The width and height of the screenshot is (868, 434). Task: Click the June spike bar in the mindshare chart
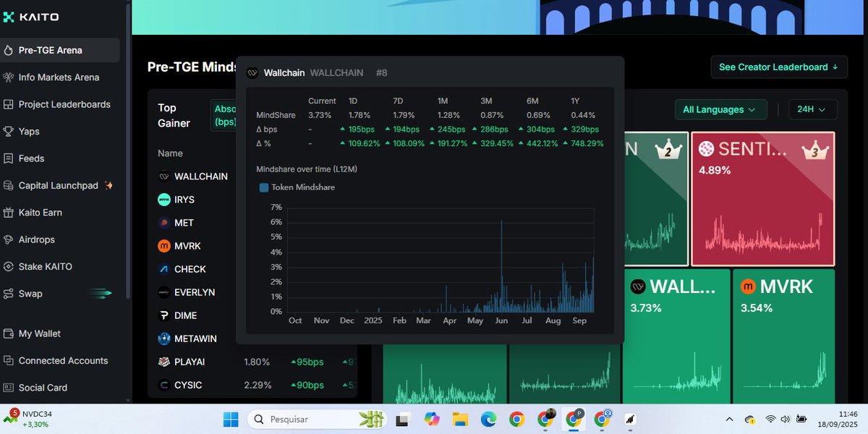click(x=501, y=266)
